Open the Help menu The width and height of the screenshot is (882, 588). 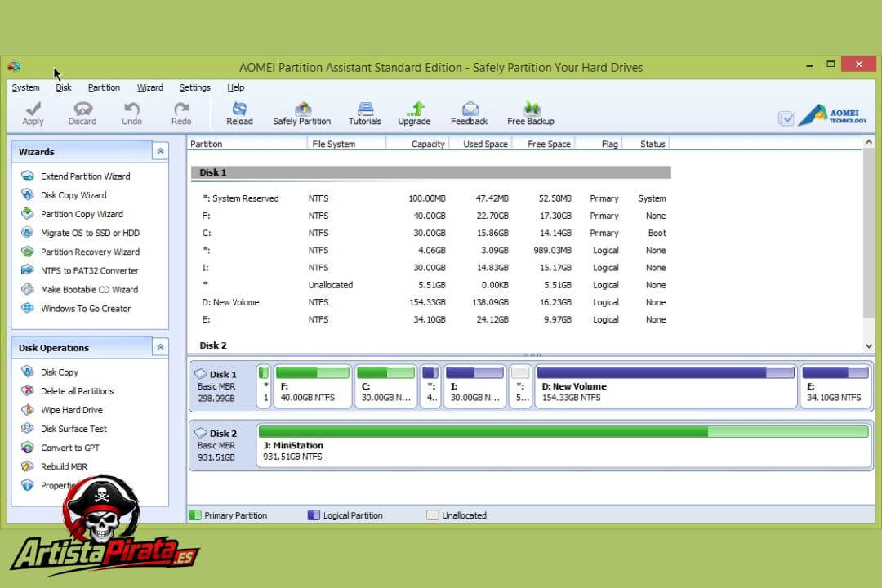coord(236,87)
